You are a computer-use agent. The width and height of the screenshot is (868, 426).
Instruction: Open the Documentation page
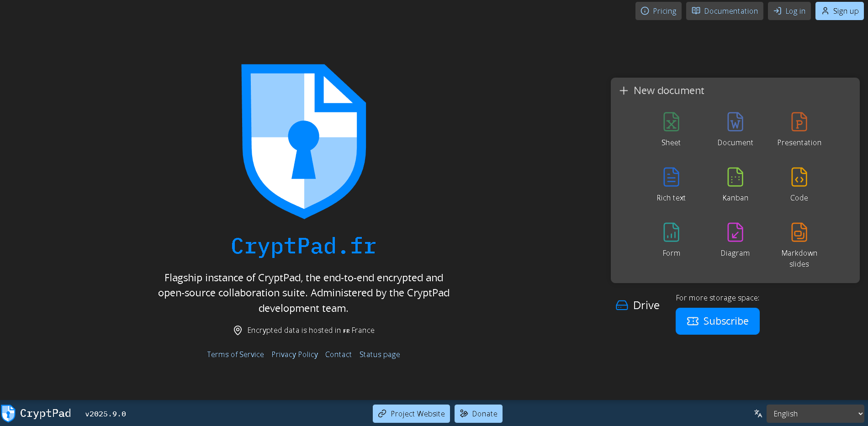click(x=725, y=11)
